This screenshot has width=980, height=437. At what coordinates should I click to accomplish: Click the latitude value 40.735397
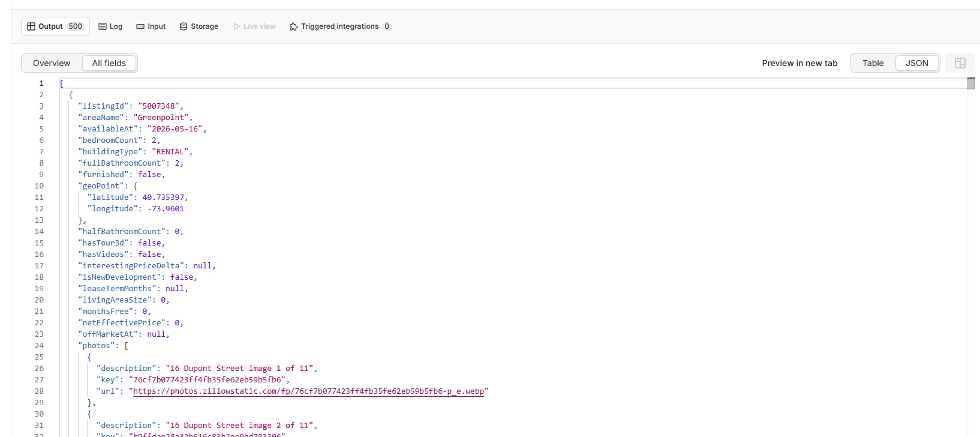163,197
